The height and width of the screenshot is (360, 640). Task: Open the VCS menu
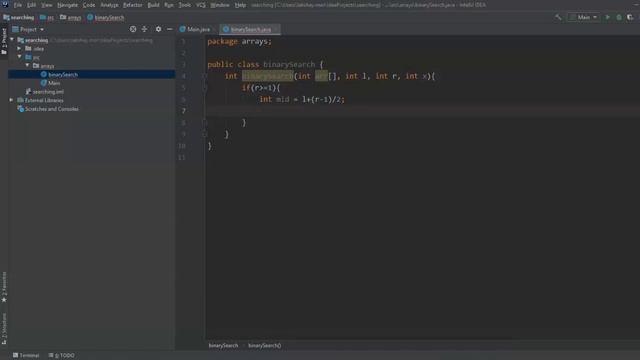(x=200, y=5)
